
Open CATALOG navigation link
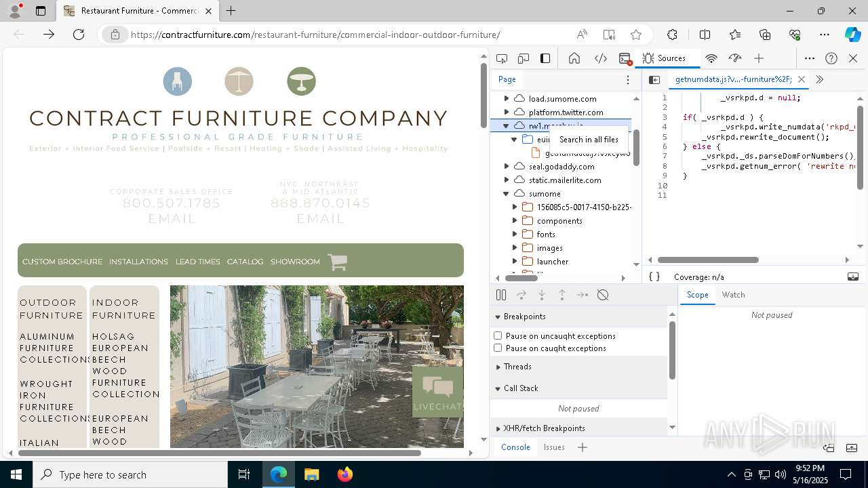click(245, 262)
